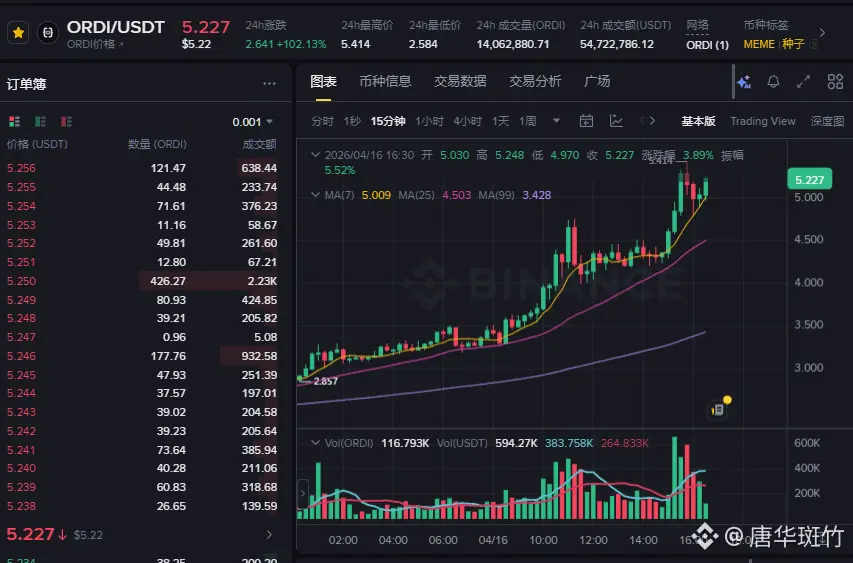The height and width of the screenshot is (563, 853).
Task: Open the calendar date picker icon
Action: [x=586, y=121]
